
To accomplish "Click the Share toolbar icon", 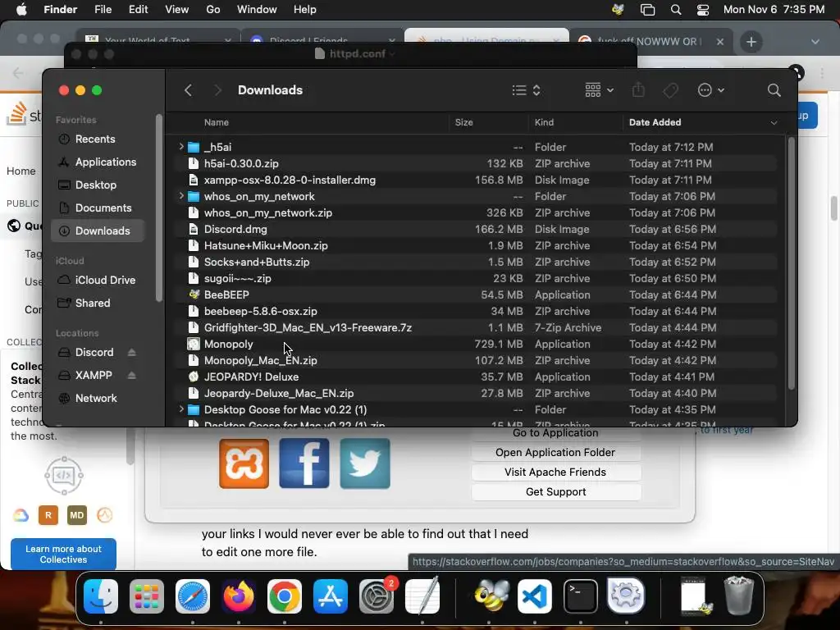I will pyautogui.click(x=638, y=90).
